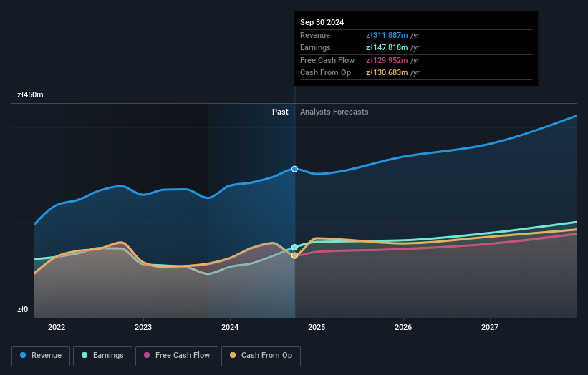Screen dimensions: 588x375
Task: Click the zł0 y-axis label
Action: click(22, 309)
